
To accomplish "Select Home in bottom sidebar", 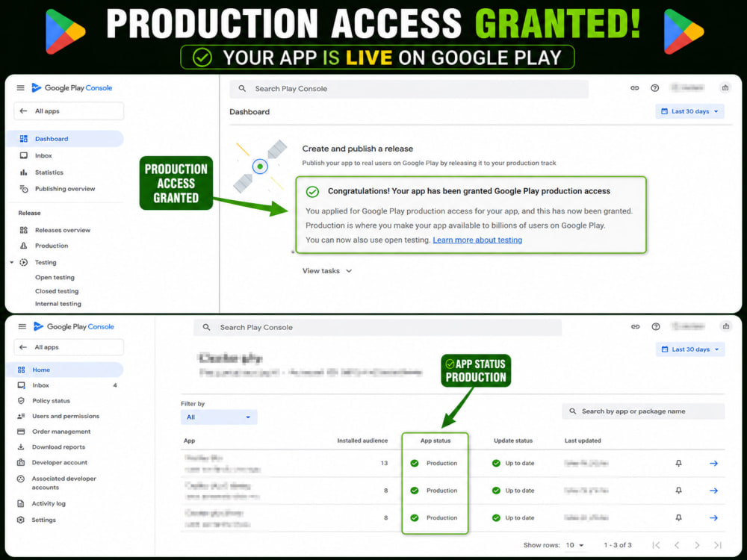I will 65,370.
